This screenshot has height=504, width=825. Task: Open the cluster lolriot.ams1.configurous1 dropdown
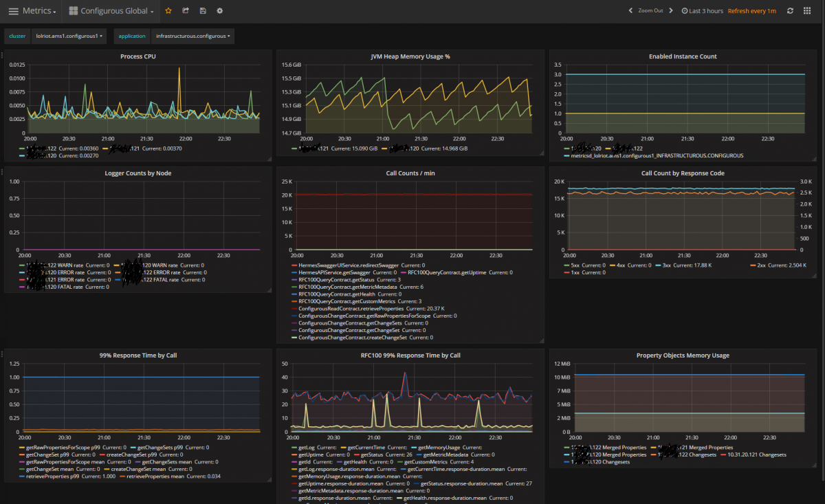click(x=68, y=36)
